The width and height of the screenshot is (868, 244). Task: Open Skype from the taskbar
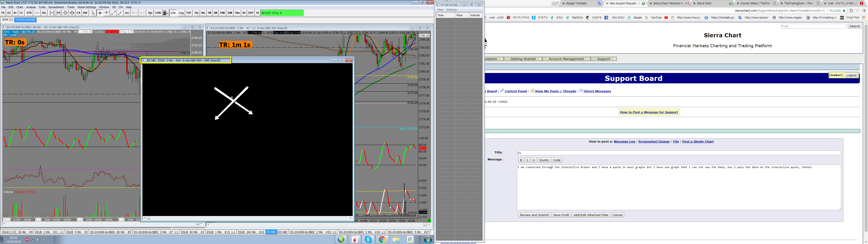click(368, 240)
